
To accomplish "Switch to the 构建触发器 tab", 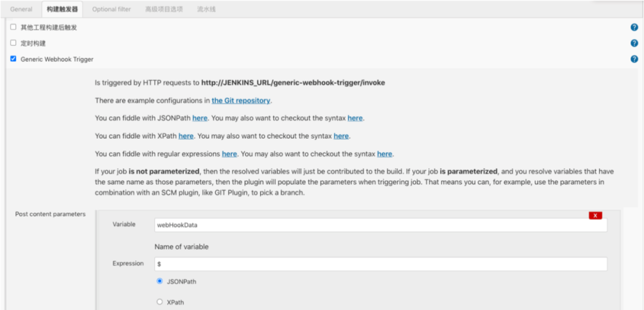I will pyautogui.click(x=62, y=9).
